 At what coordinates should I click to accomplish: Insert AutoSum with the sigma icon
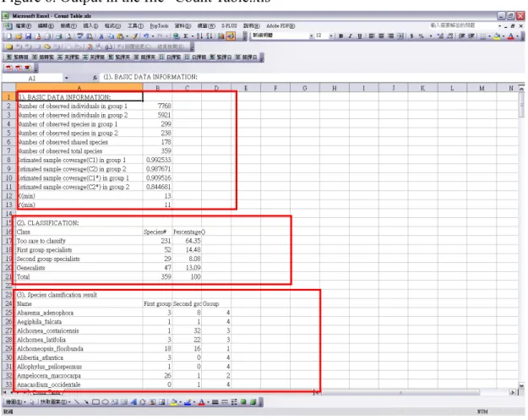point(185,36)
